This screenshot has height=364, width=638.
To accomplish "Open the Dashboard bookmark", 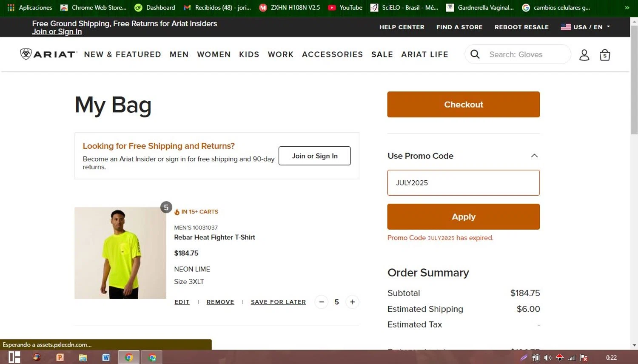I will (x=155, y=8).
